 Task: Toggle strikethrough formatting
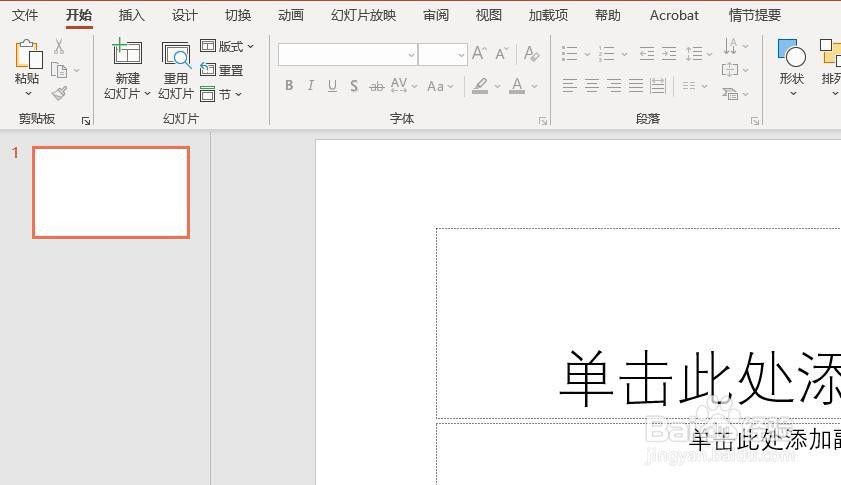pos(377,86)
